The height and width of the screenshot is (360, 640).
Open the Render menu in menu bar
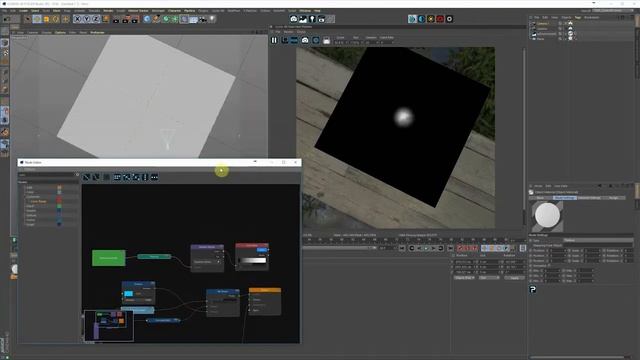click(108, 11)
